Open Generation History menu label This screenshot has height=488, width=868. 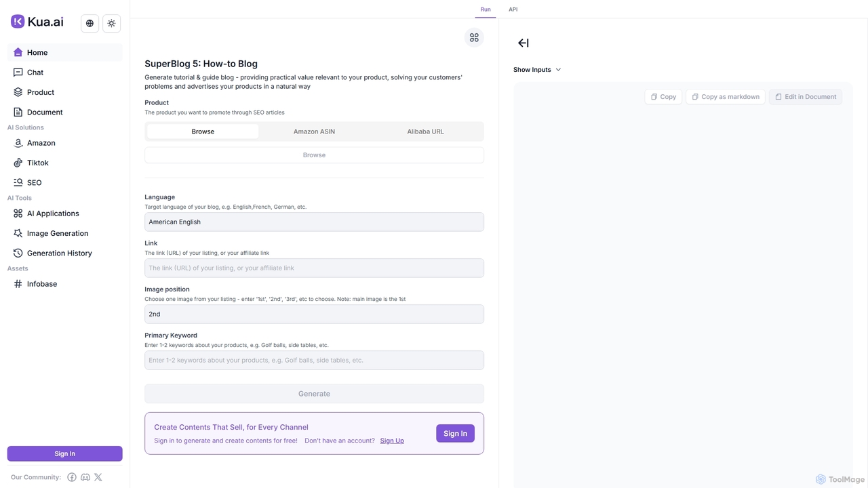click(60, 253)
